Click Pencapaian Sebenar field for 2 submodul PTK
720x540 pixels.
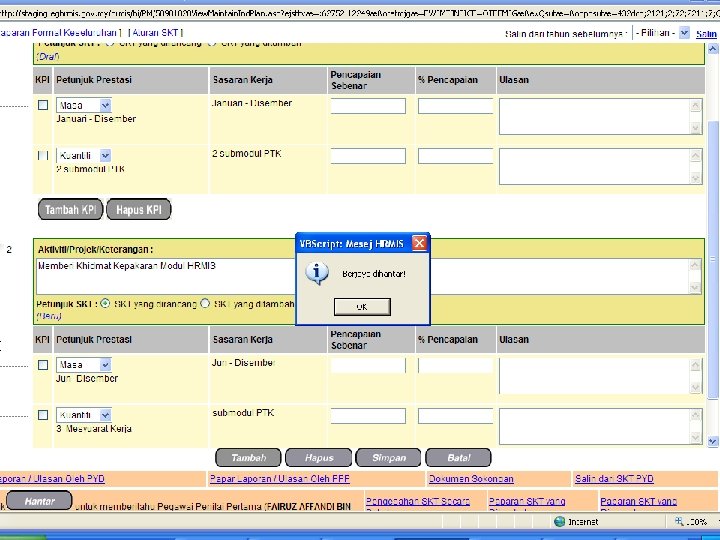click(x=368, y=156)
